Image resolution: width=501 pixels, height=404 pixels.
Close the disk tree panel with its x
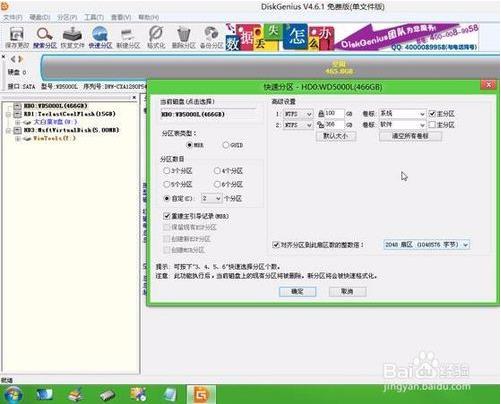point(134,97)
